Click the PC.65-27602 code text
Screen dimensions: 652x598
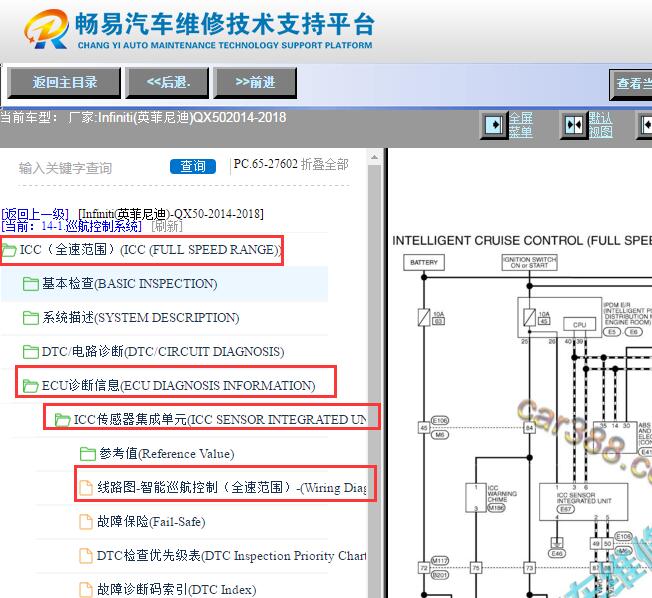[265, 164]
